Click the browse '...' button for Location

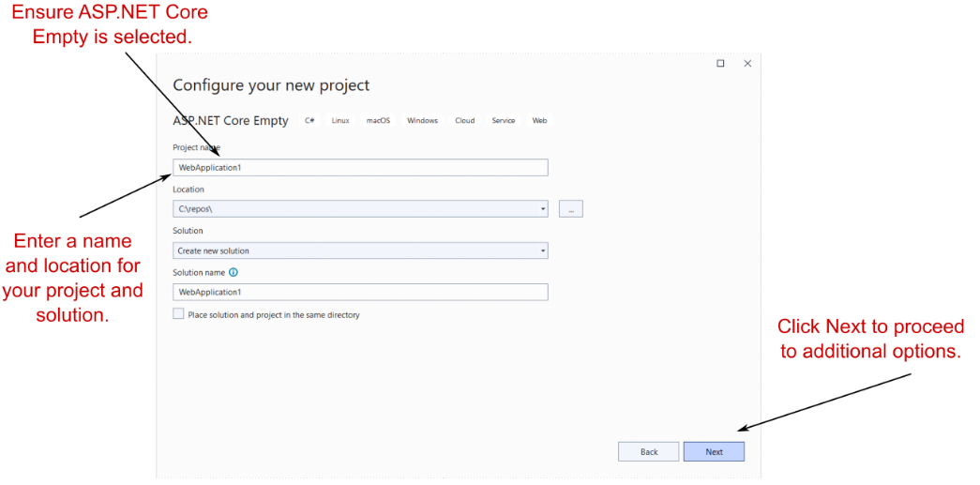pyautogui.click(x=571, y=209)
